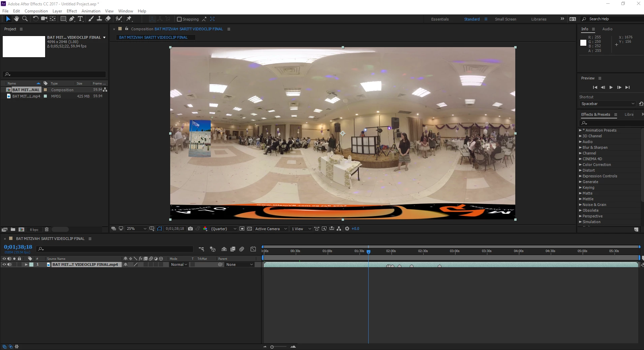
Task: Toggle the transparency grid in viewer
Action: pyautogui.click(x=249, y=229)
